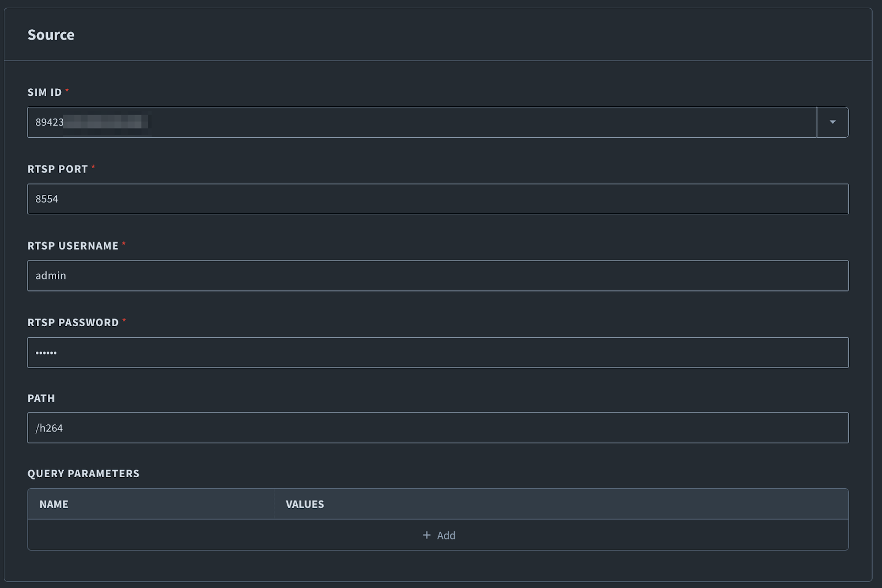Click the VALUES column header
This screenshot has width=882, height=588.
tap(304, 504)
